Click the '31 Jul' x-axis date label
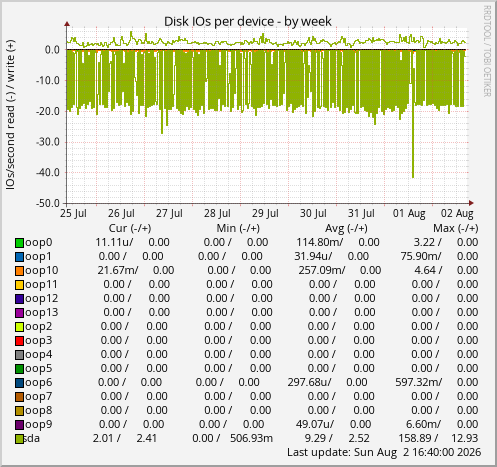 click(x=361, y=213)
